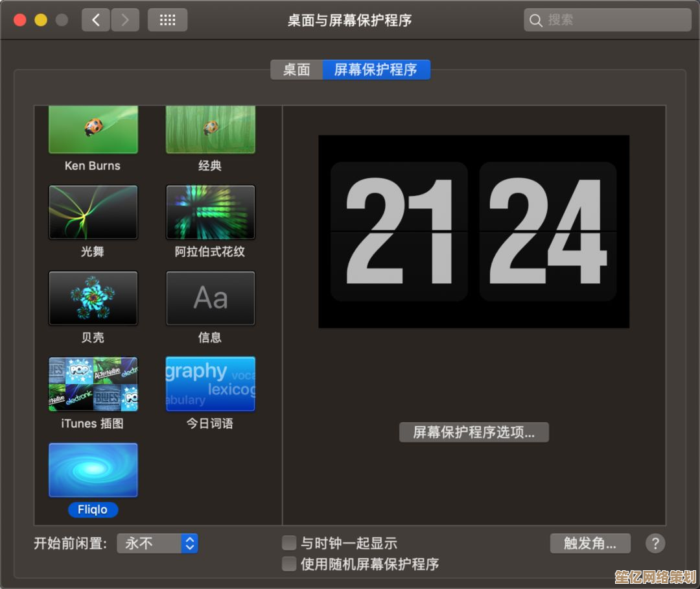Viewport: 700px width, 589px height.
Task: Switch to the 屏幕保护程序 tab
Action: tap(376, 69)
